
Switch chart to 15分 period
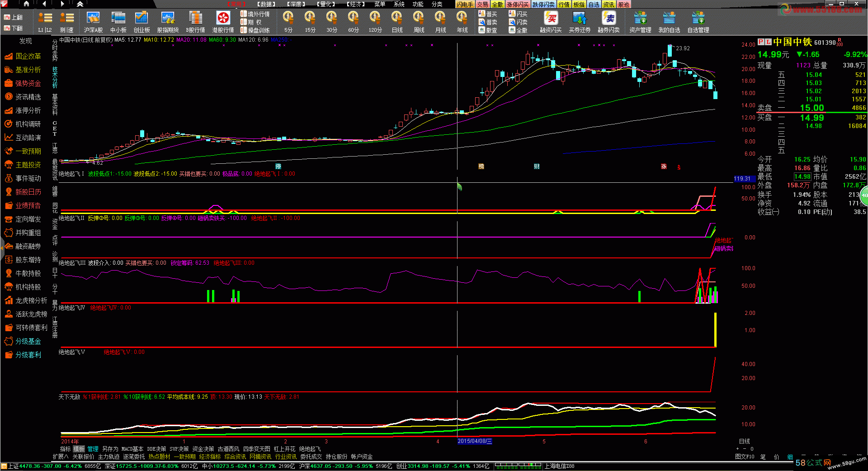[310, 22]
